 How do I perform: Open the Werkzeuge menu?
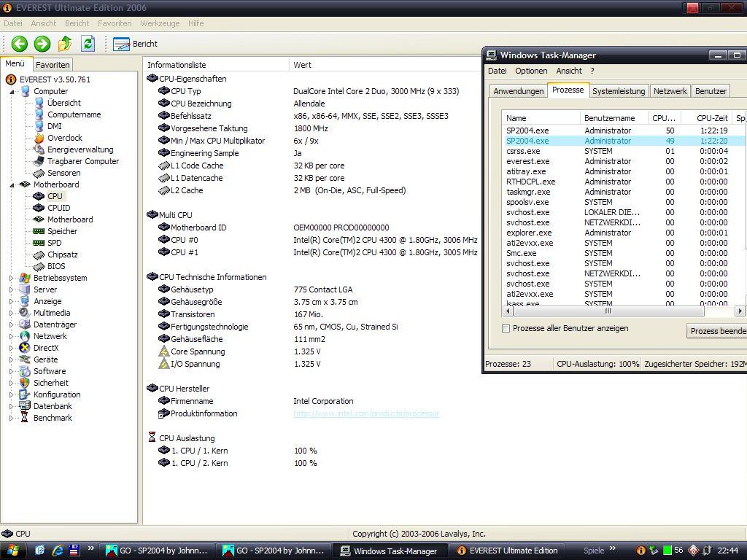point(160,23)
